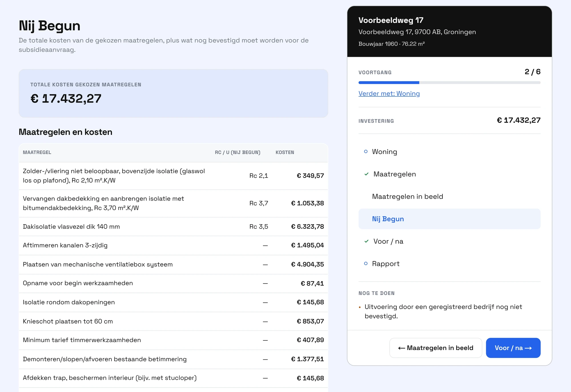
Task: Select 'Isolatie rondom dakopeningen' row
Action: click(x=173, y=302)
